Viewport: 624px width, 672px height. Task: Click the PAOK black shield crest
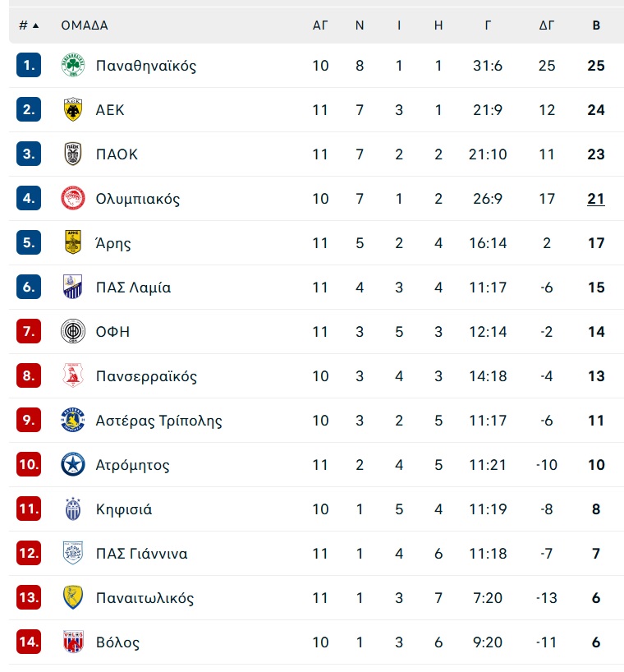pyautogui.click(x=73, y=154)
